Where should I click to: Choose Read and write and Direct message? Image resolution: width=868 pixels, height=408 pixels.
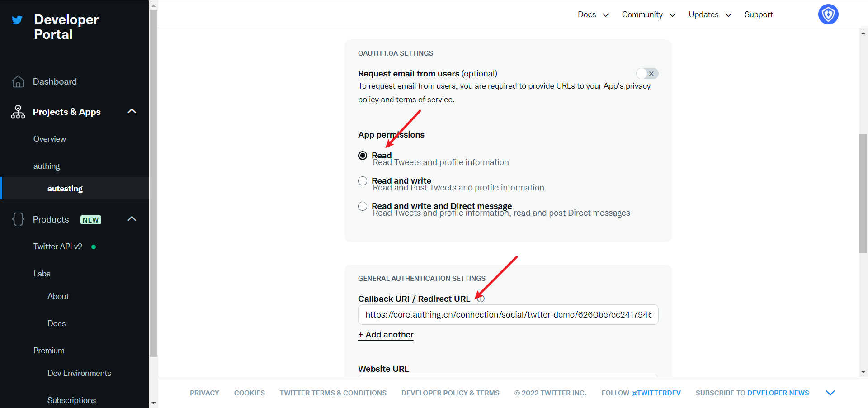[363, 206]
